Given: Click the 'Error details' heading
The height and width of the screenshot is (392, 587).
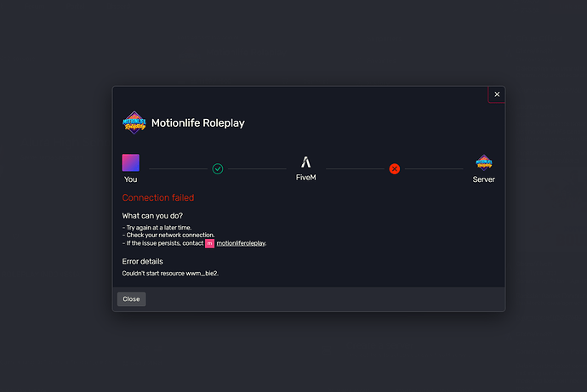Looking at the screenshot, I should 143,261.
